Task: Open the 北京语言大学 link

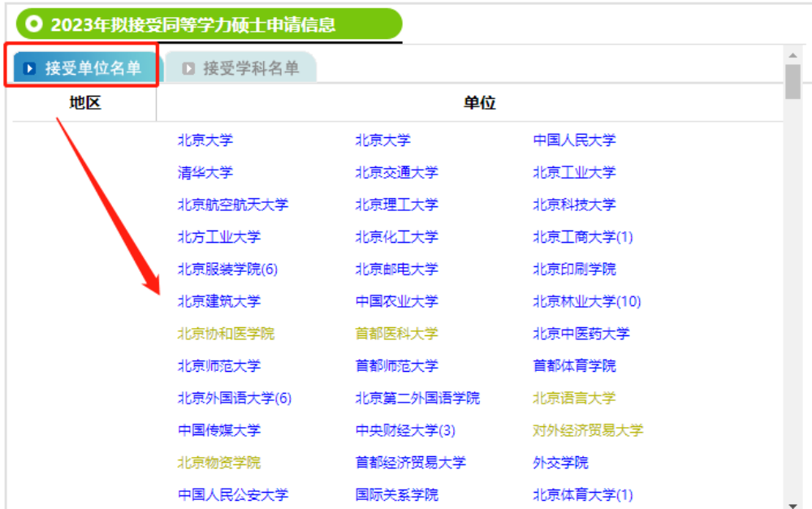Action: [x=574, y=398]
